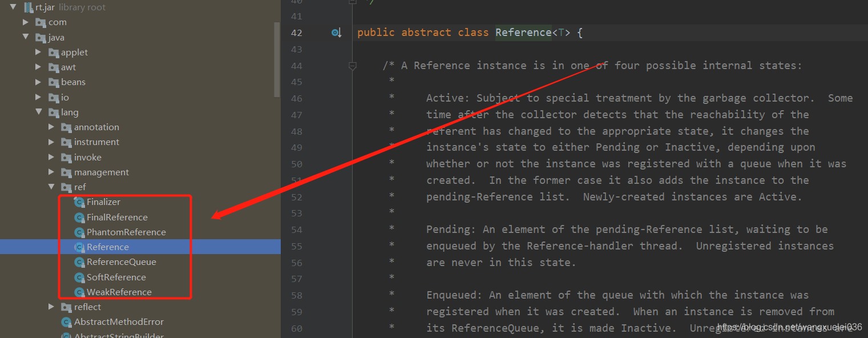The height and width of the screenshot is (338, 868).
Task: Collapse the ref package node
Action: click(51, 187)
